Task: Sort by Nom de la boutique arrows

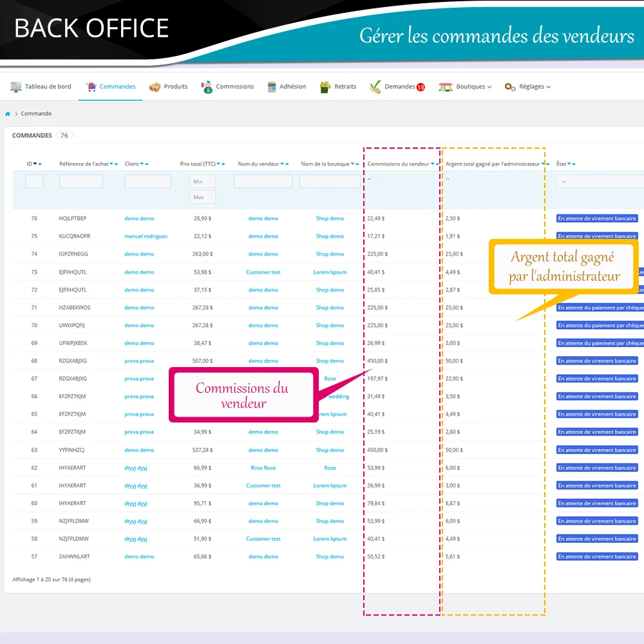Action: click(x=355, y=164)
